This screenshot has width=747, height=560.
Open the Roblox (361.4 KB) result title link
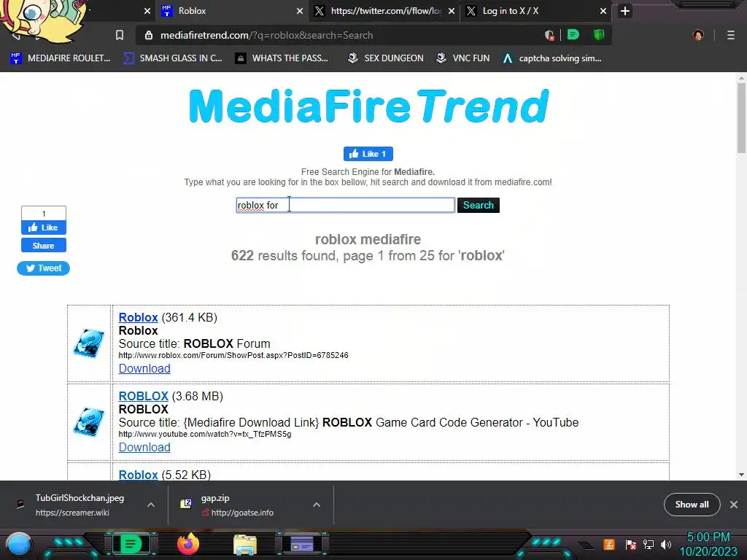[138, 317]
